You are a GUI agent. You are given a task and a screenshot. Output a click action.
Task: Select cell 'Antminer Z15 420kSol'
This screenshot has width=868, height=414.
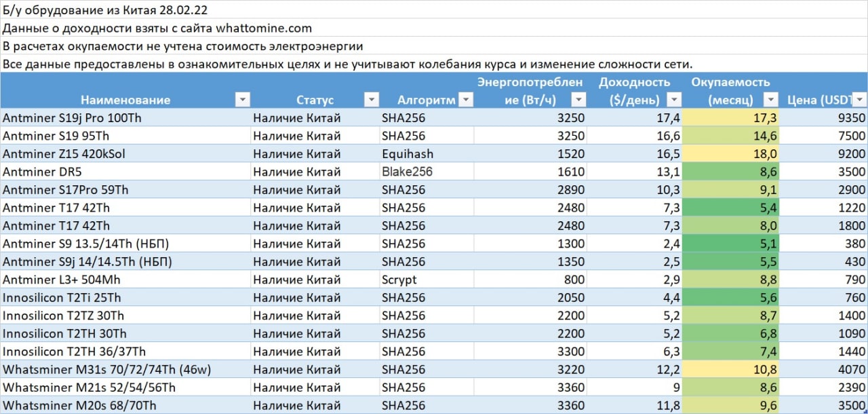point(125,153)
